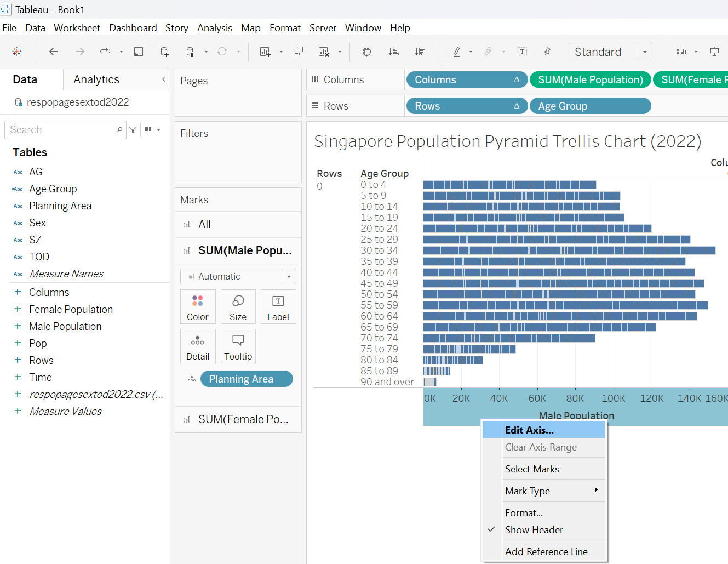Open the Analysis menu

(x=214, y=28)
